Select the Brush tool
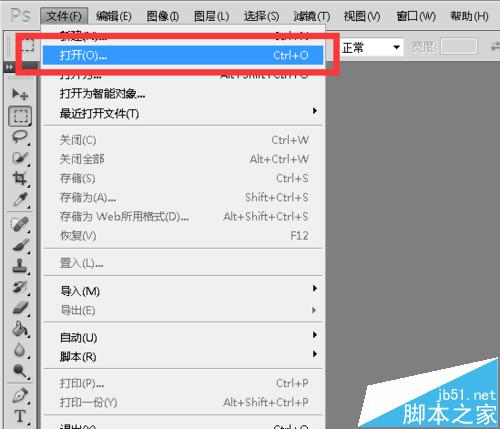The height and width of the screenshot is (429, 500). click(20, 245)
